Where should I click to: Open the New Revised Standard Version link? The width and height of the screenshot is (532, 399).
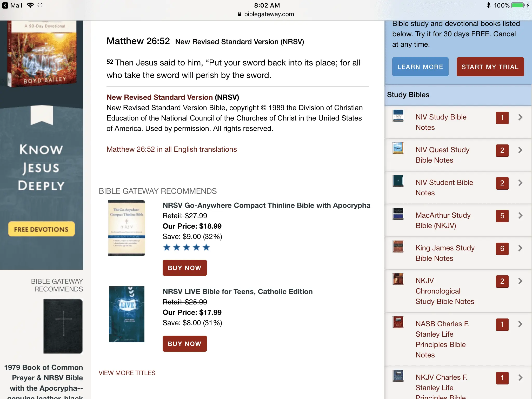coord(159,97)
